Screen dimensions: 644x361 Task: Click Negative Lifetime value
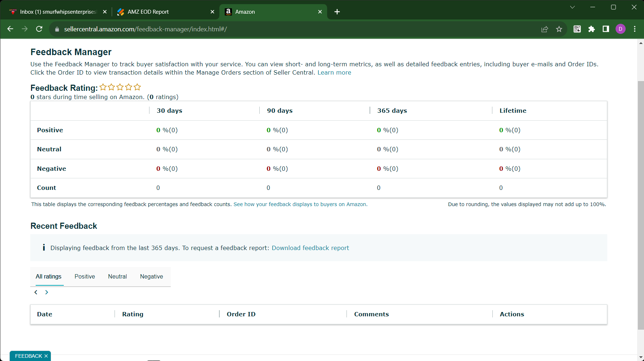point(510,169)
